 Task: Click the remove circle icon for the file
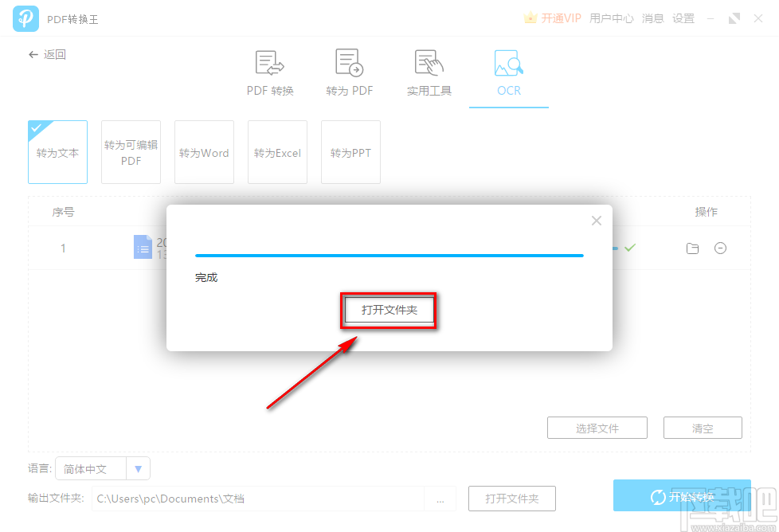tap(721, 248)
